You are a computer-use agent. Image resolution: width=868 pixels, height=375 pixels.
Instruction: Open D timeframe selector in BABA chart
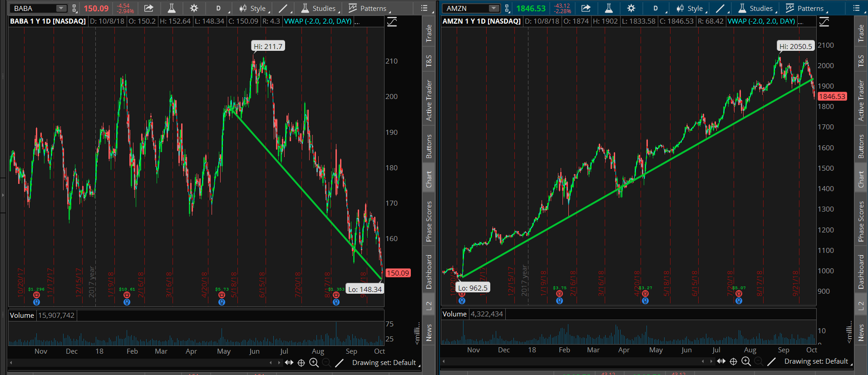tap(218, 8)
